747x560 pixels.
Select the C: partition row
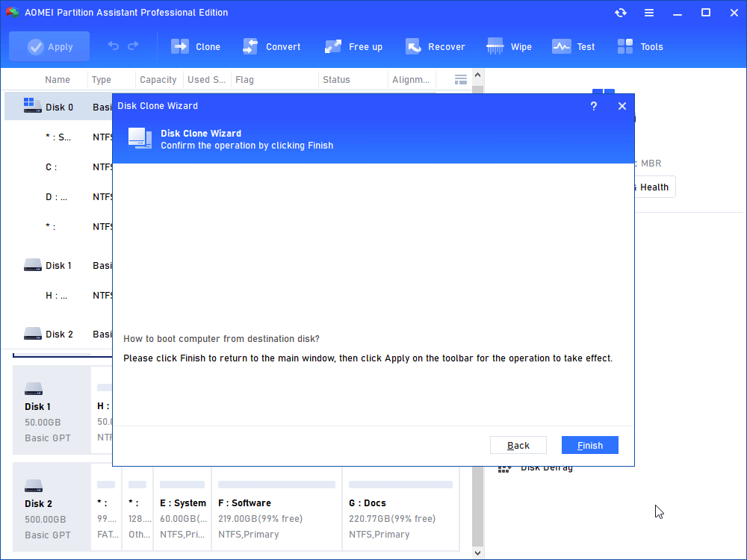pos(59,167)
